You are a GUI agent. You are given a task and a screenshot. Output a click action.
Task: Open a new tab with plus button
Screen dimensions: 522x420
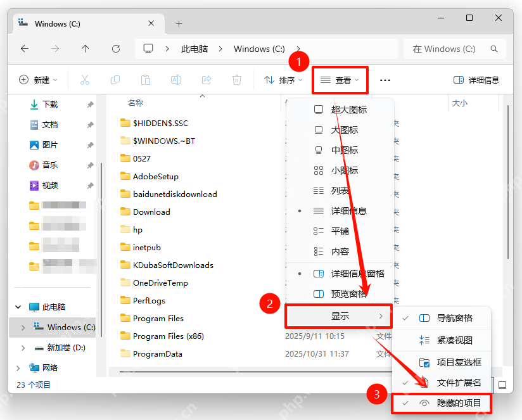[179, 23]
